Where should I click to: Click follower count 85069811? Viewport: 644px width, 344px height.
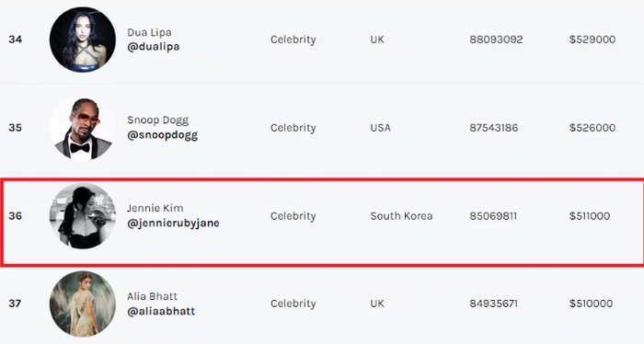pos(493,216)
